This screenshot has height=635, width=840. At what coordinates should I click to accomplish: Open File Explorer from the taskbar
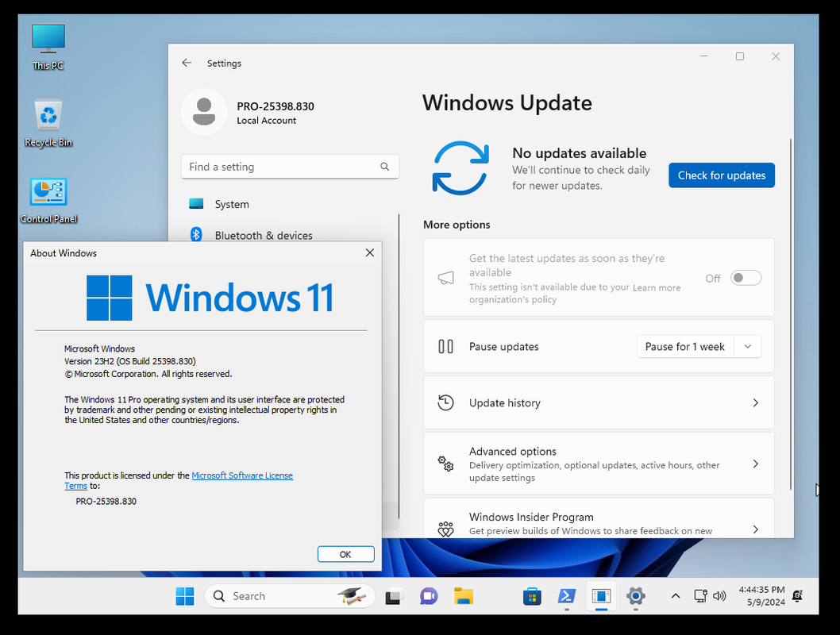(x=464, y=596)
